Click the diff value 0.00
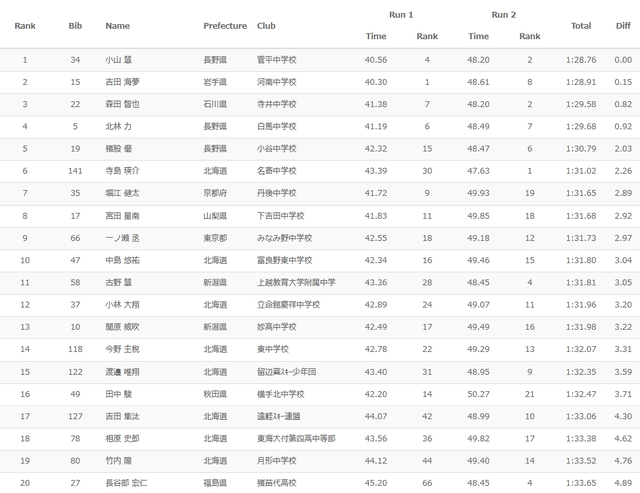Image resolution: width=640 pixels, height=493 pixels. point(623,60)
